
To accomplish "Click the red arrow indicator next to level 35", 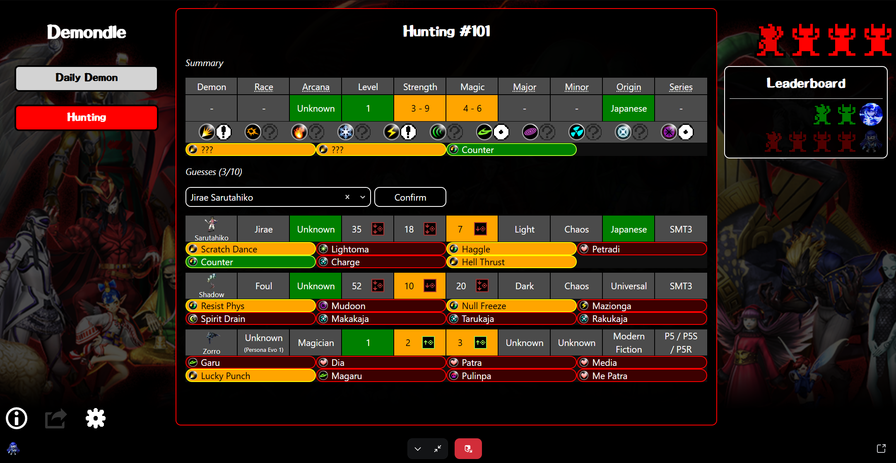I will [x=377, y=229].
